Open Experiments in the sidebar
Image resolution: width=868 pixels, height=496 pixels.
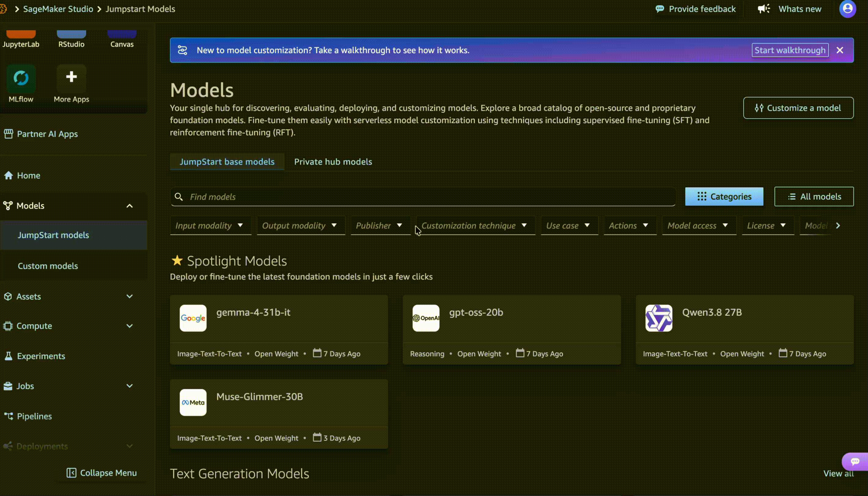click(x=35, y=356)
